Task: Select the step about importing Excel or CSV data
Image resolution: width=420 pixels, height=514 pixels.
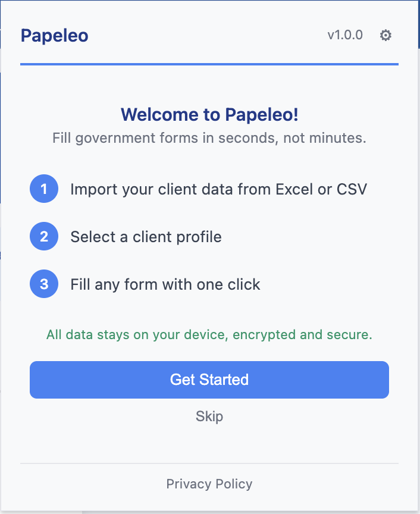Action: tap(218, 189)
